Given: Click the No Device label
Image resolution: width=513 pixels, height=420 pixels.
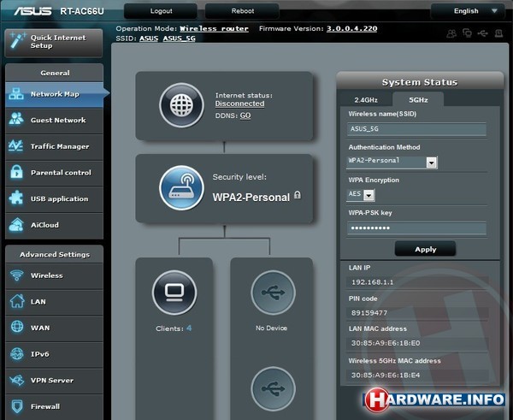Looking at the screenshot, I should click(271, 328).
